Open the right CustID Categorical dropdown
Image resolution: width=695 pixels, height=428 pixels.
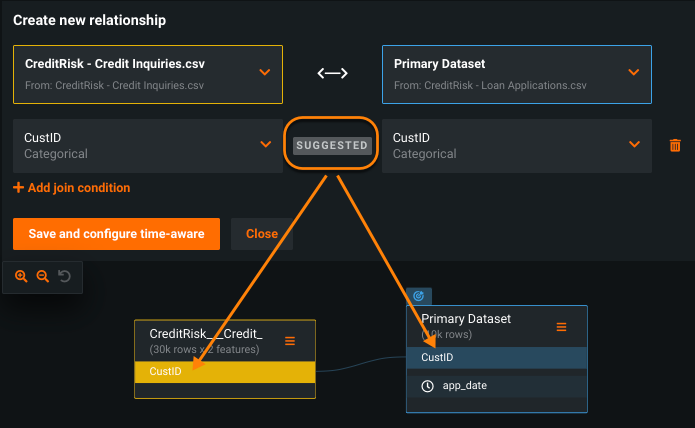tap(634, 145)
